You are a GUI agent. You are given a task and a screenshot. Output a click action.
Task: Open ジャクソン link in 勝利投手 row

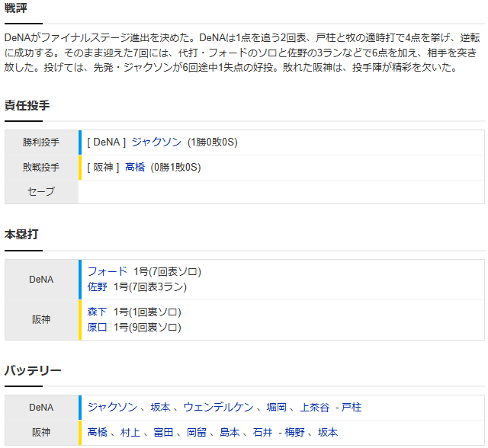point(156,142)
